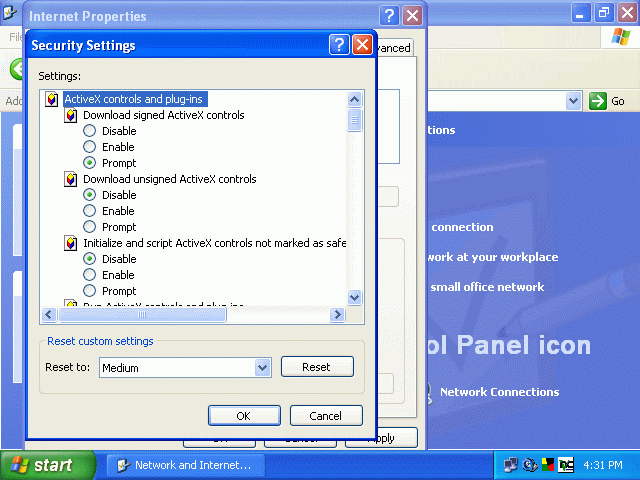Click the settings list scroll left arrow

pyautogui.click(x=49, y=315)
